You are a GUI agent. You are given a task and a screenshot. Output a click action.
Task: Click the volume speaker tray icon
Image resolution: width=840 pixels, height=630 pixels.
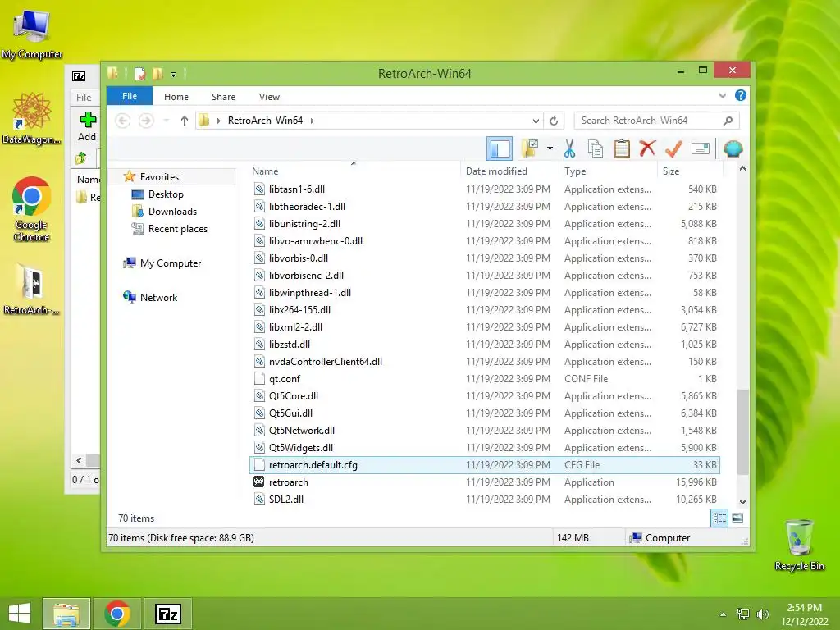pyautogui.click(x=762, y=614)
